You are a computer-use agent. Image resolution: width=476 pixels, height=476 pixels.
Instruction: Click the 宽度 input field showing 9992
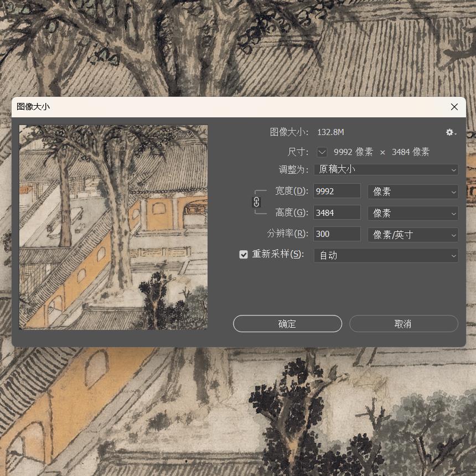337,192
